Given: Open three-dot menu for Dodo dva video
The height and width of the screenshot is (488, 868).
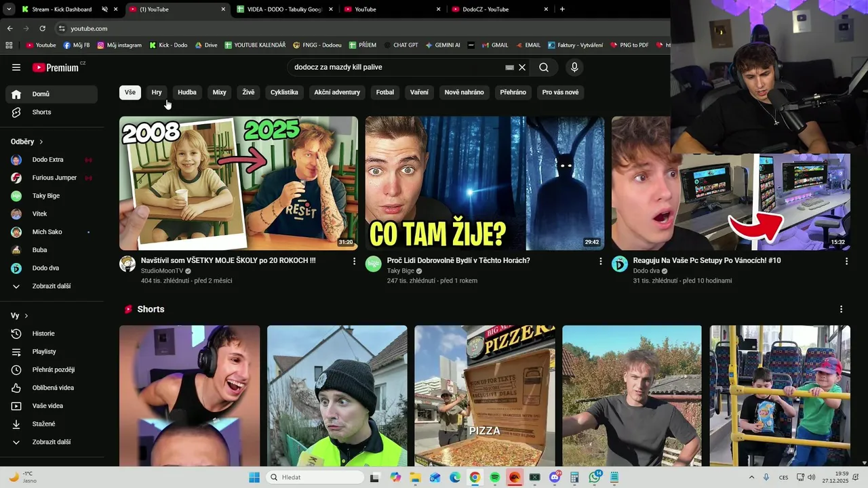Looking at the screenshot, I should (846, 261).
